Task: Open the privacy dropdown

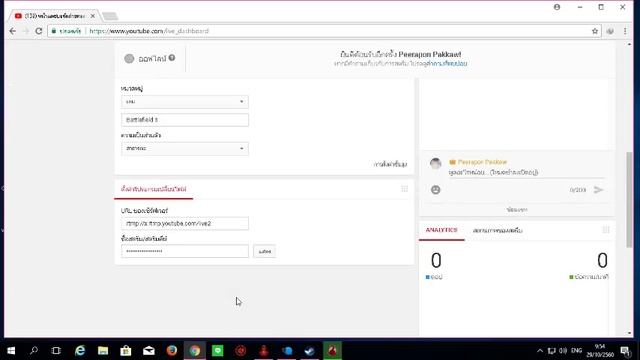Action: pos(184,149)
